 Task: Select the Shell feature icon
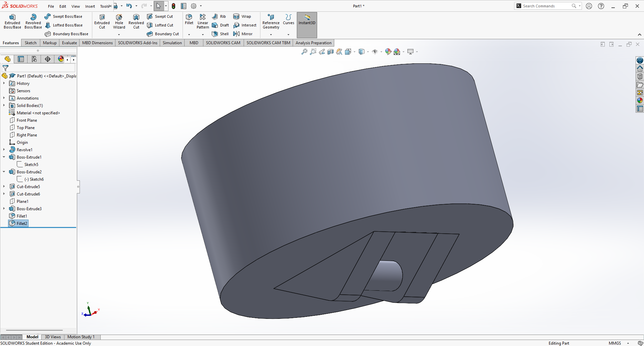click(x=215, y=34)
